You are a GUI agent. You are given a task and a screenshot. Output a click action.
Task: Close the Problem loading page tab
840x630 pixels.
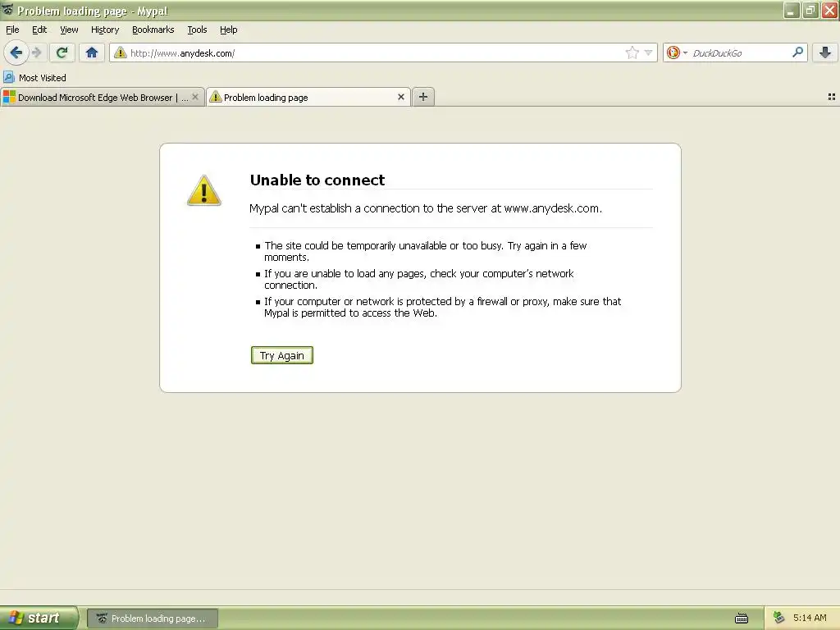400,97
